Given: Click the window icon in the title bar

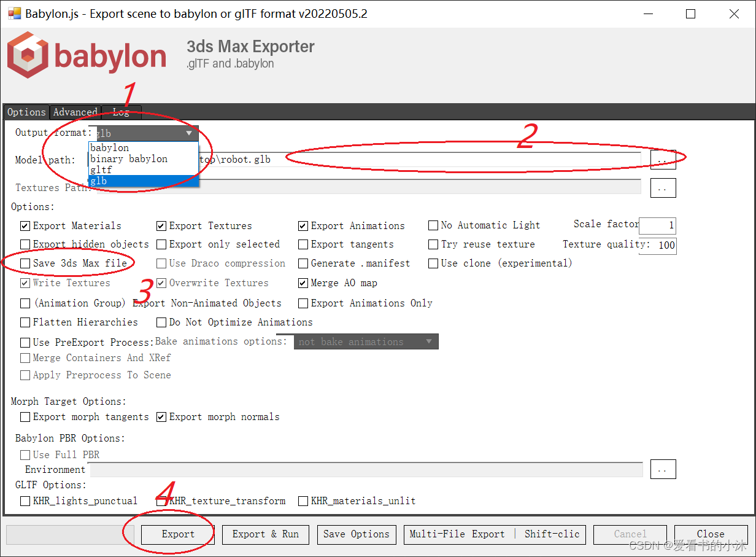Looking at the screenshot, I should click(14, 14).
